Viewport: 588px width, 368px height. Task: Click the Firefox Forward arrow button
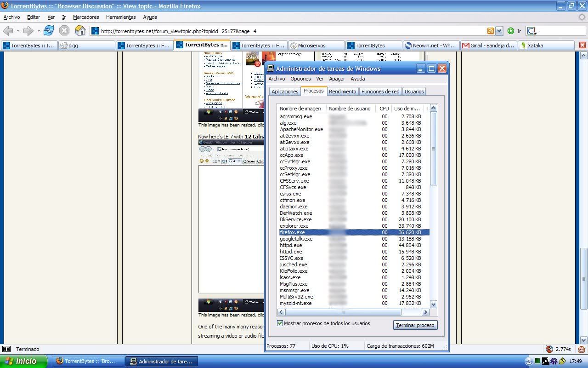[28, 31]
